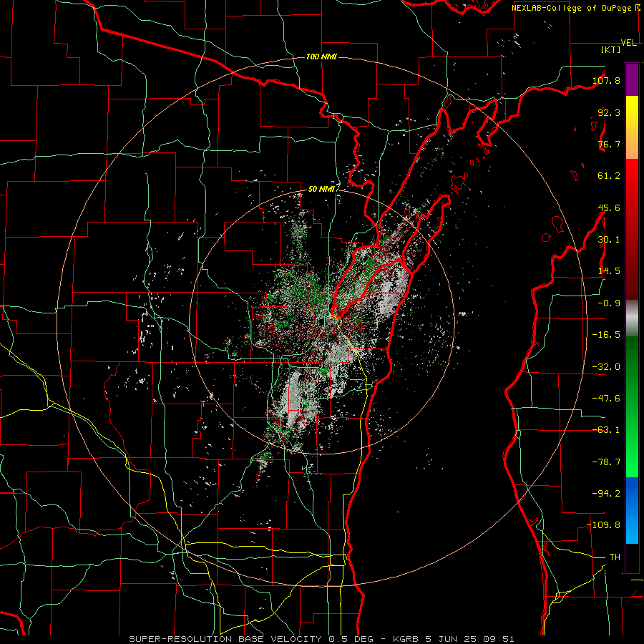The image size is (644, 644).
Task: Click the 107.8 legend value
Action: pyautogui.click(x=606, y=80)
